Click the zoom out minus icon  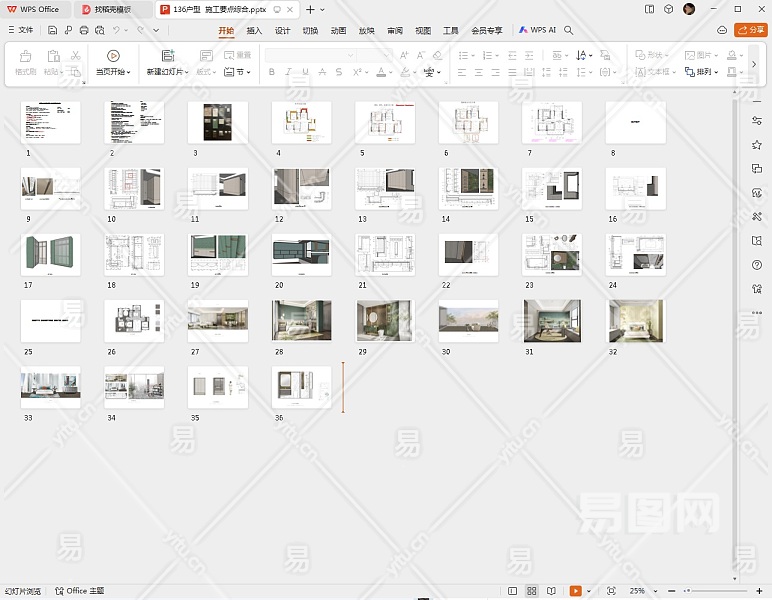(x=670, y=591)
